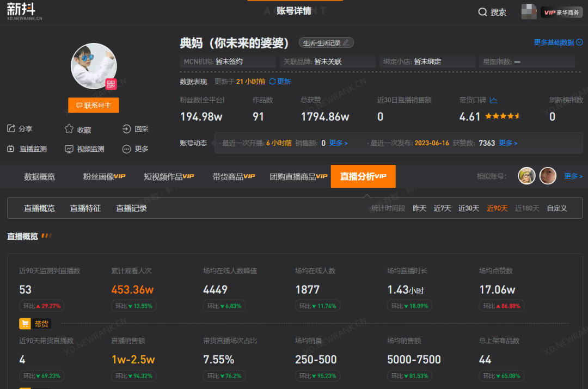
Task: Switch to the 直播记录 sub-tab
Action: pyautogui.click(x=131, y=208)
